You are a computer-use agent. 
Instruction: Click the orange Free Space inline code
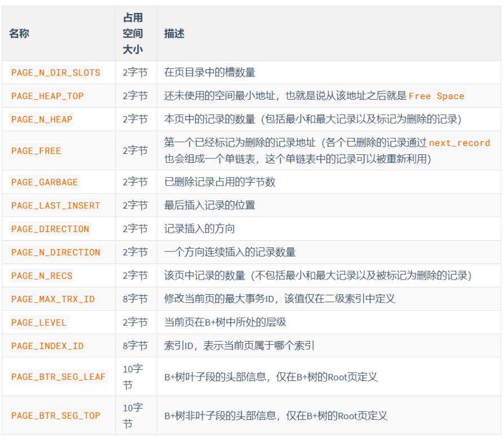[x=436, y=96]
